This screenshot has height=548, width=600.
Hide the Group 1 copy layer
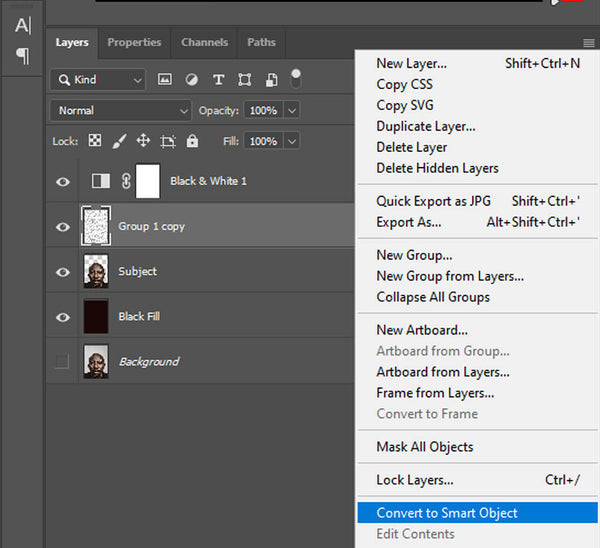[x=63, y=227]
